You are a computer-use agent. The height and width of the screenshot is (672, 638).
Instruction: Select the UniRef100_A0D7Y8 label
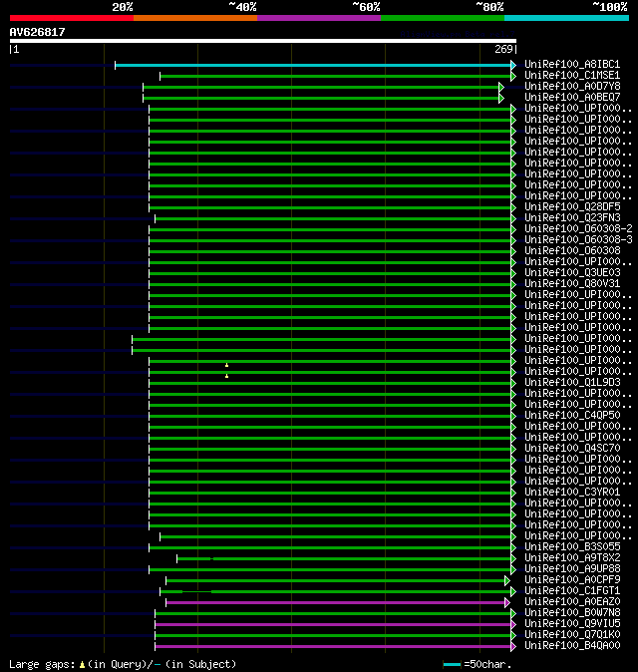click(572, 86)
